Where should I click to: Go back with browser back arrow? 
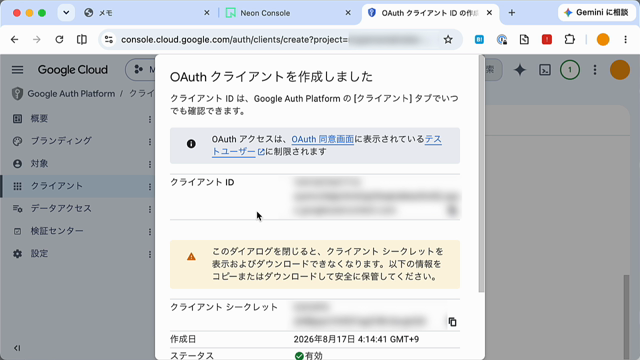click(x=14, y=40)
